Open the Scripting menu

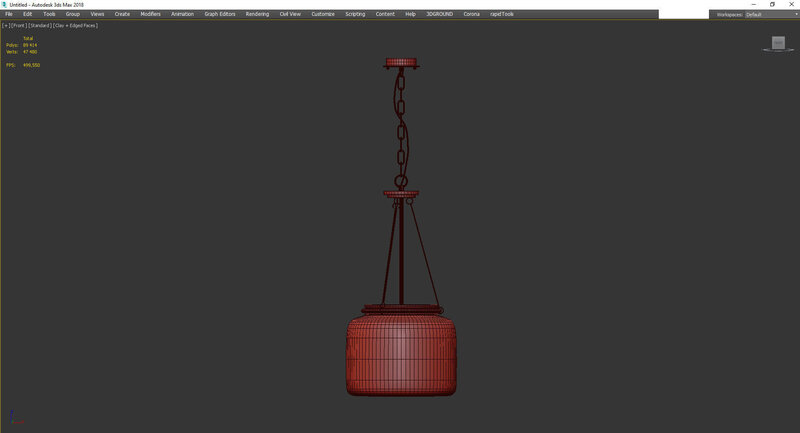(x=355, y=15)
